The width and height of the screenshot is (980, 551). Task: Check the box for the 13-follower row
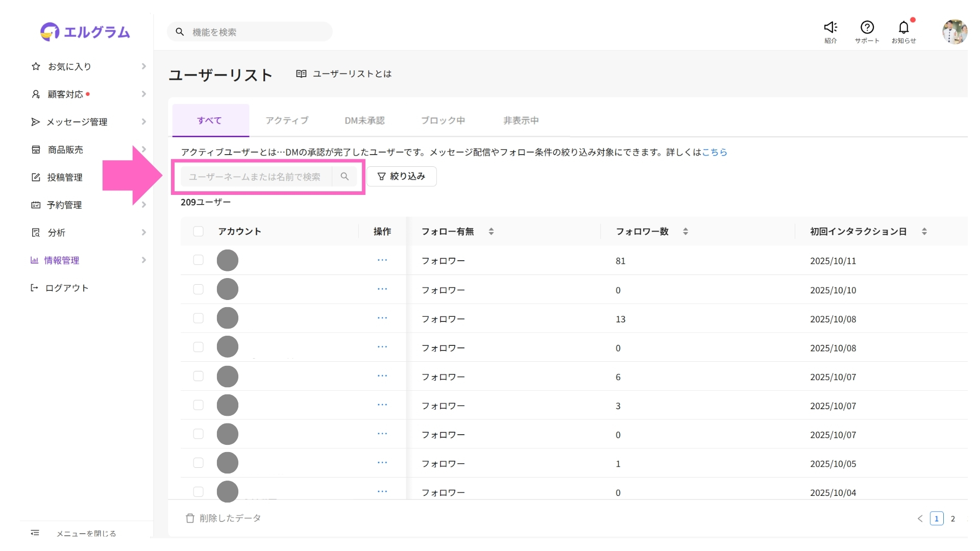point(199,318)
